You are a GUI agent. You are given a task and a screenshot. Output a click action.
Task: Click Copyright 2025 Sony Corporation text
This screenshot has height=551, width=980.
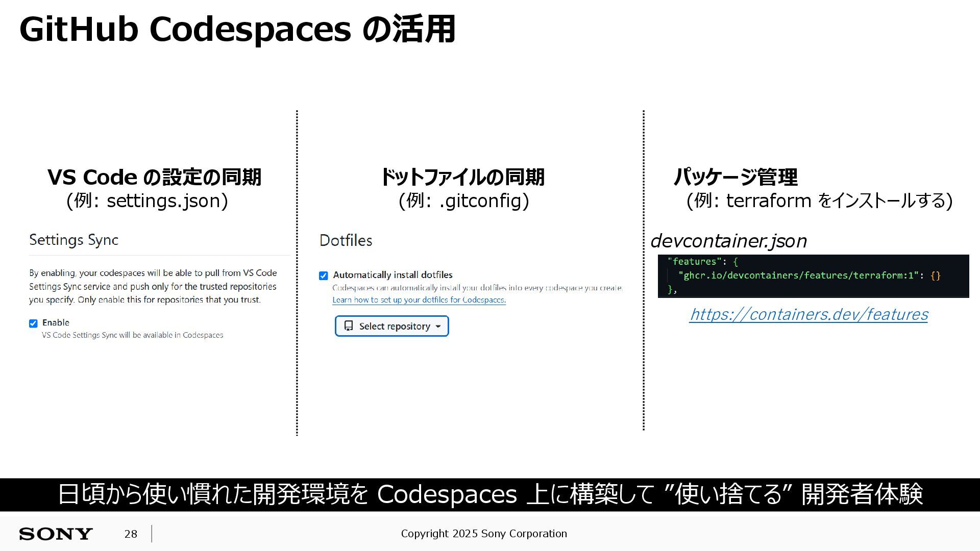[484, 534]
